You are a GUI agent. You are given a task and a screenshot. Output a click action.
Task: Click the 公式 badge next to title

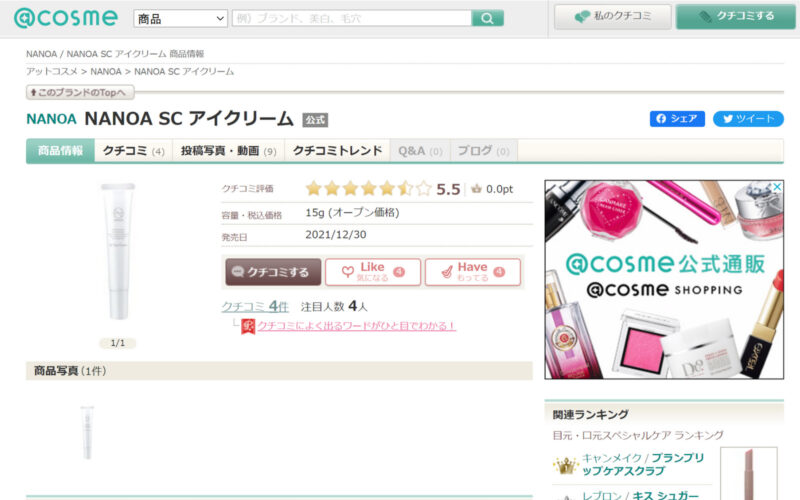[x=315, y=120]
